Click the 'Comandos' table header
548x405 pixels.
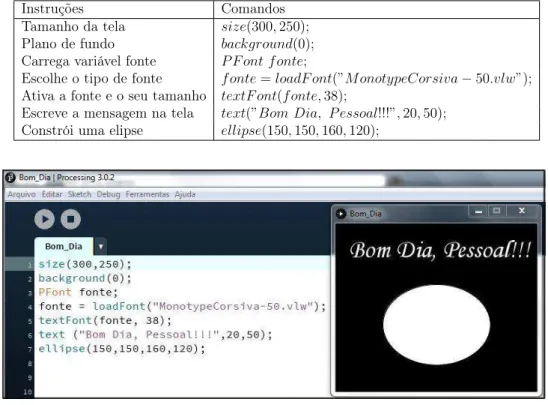point(253,9)
